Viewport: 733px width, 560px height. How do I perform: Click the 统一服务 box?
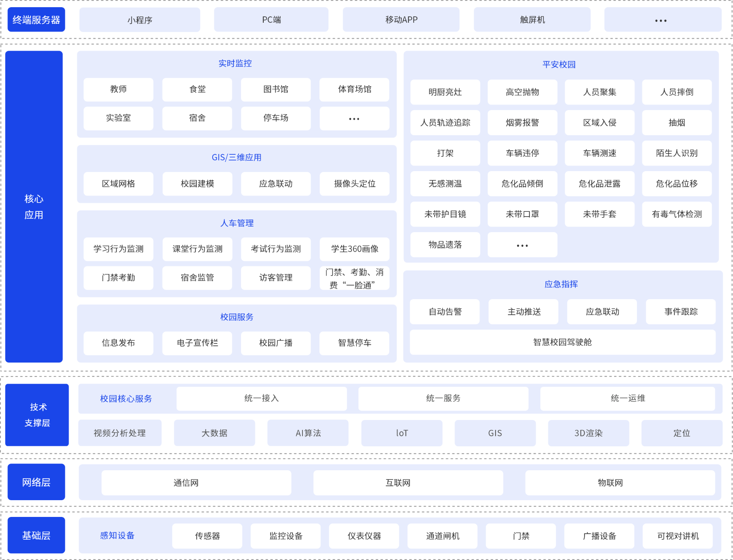point(443,398)
